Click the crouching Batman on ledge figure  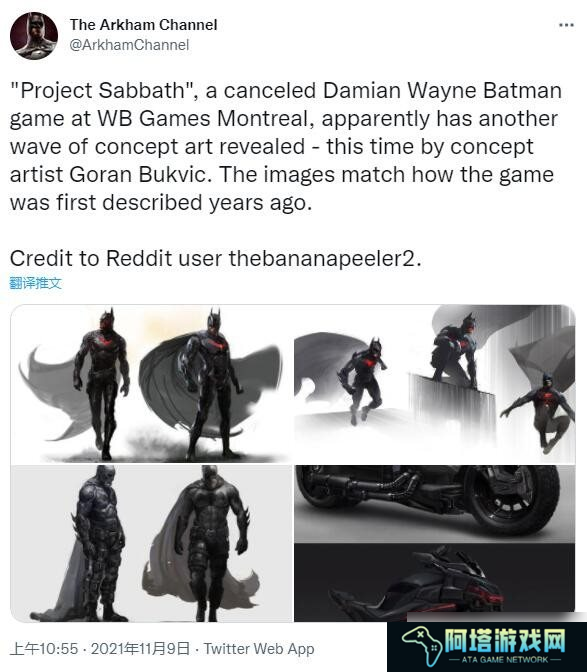pos(456,351)
